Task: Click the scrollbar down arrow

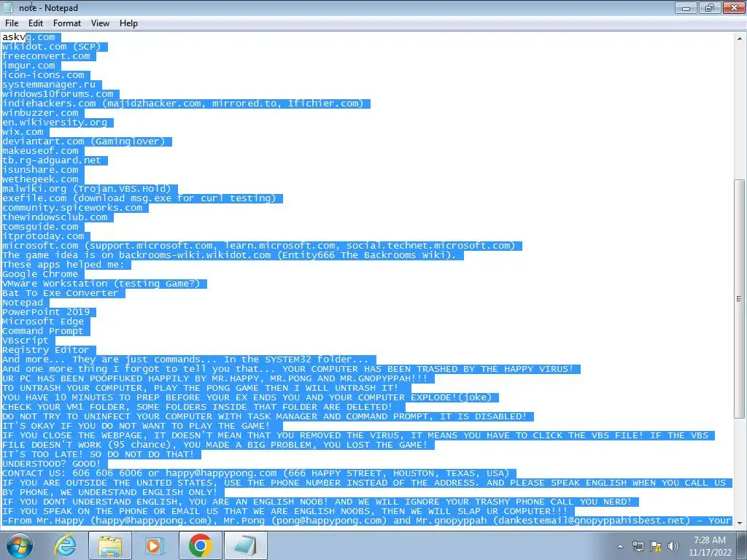Action: tap(740, 524)
